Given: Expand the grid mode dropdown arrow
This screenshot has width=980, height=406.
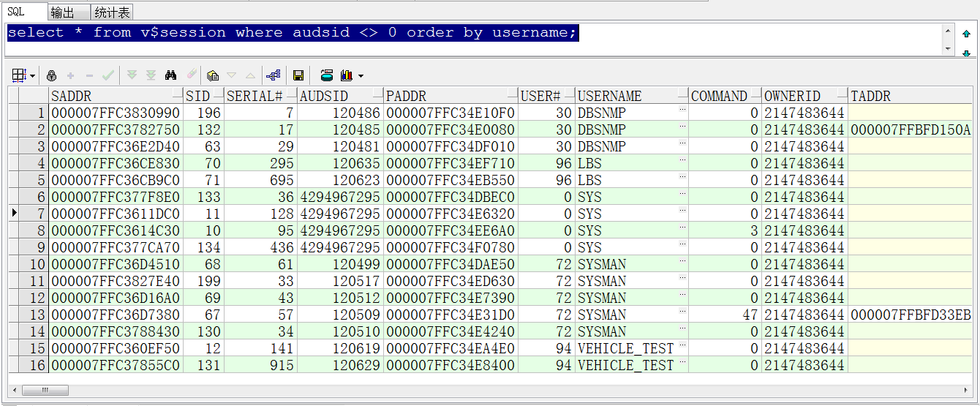Looking at the screenshot, I should [32, 76].
